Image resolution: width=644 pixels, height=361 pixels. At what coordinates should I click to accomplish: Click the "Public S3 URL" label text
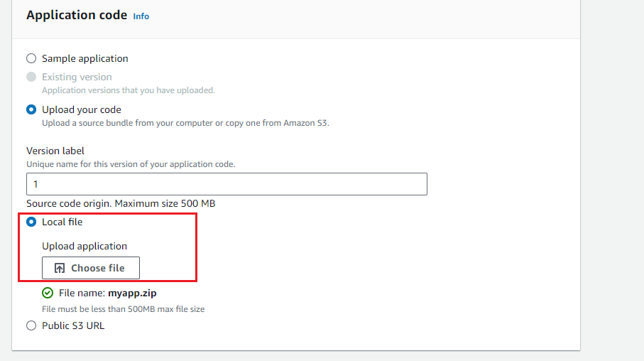click(73, 325)
